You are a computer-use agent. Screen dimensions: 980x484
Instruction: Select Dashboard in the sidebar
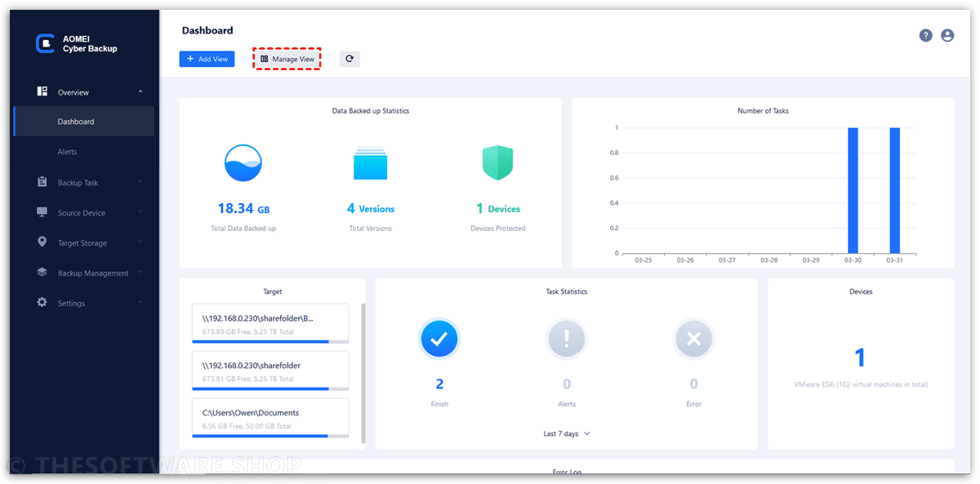click(83, 122)
